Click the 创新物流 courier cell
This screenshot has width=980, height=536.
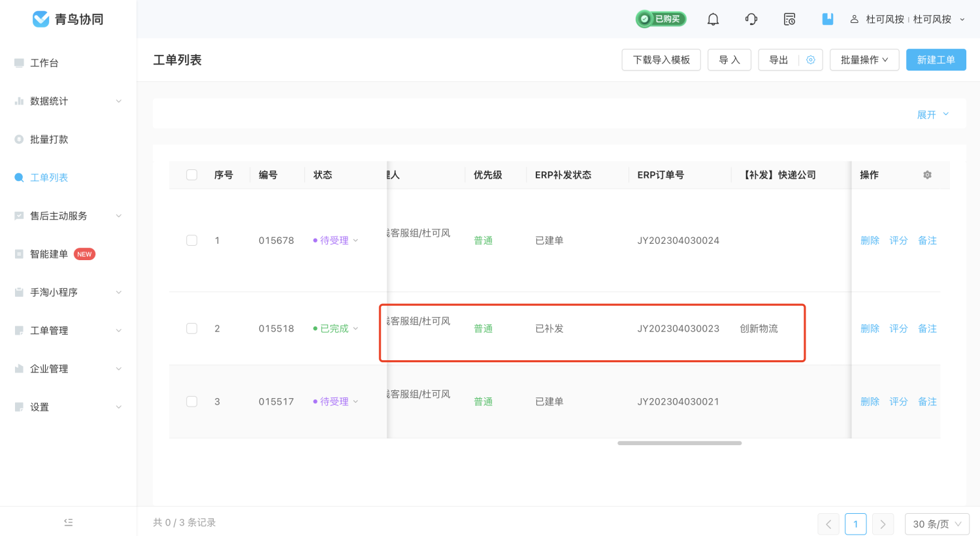(759, 328)
